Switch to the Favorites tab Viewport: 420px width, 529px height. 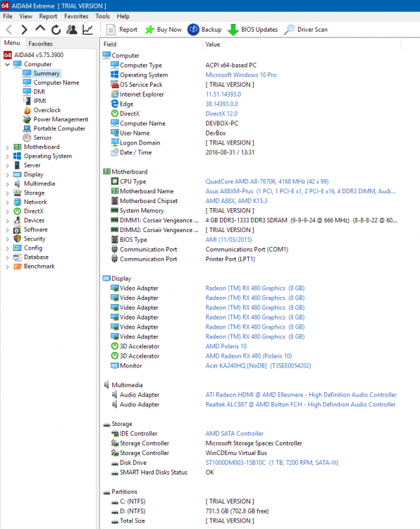coord(40,44)
